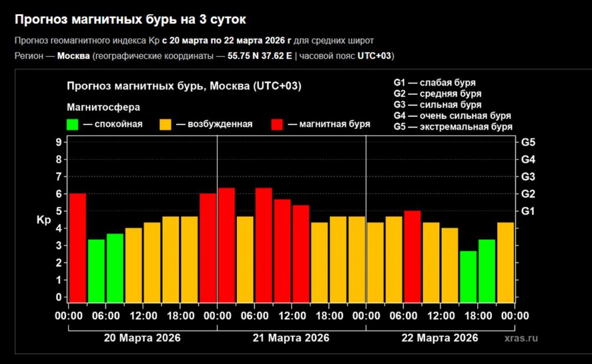Select the yellow bar at 03:00 on 21 March
This screenshot has width=592, height=364.
[245, 259]
